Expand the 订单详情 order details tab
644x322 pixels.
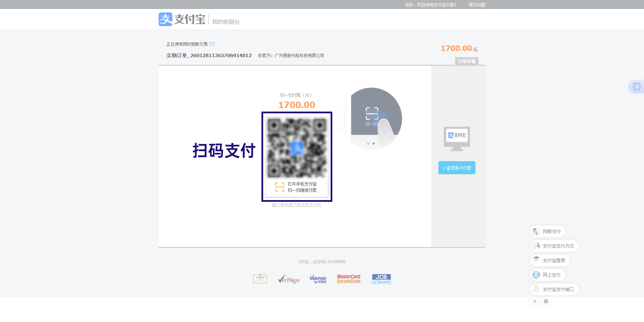(x=466, y=61)
